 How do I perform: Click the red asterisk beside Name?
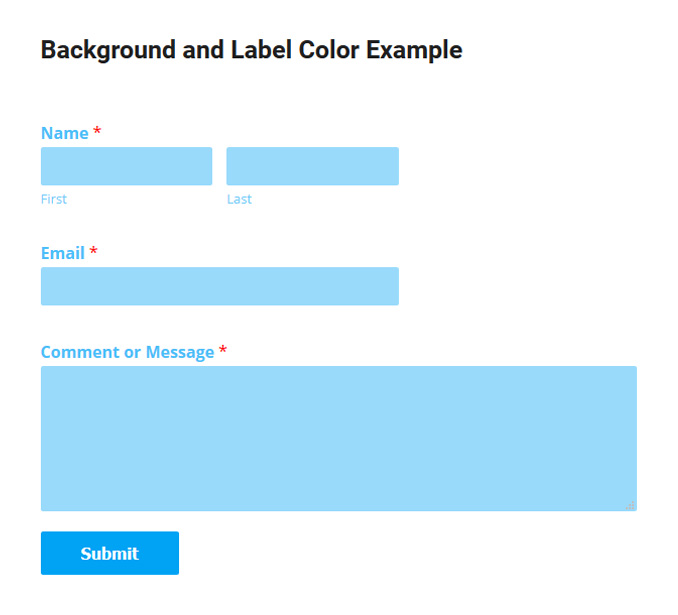click(x=97, y=133)
